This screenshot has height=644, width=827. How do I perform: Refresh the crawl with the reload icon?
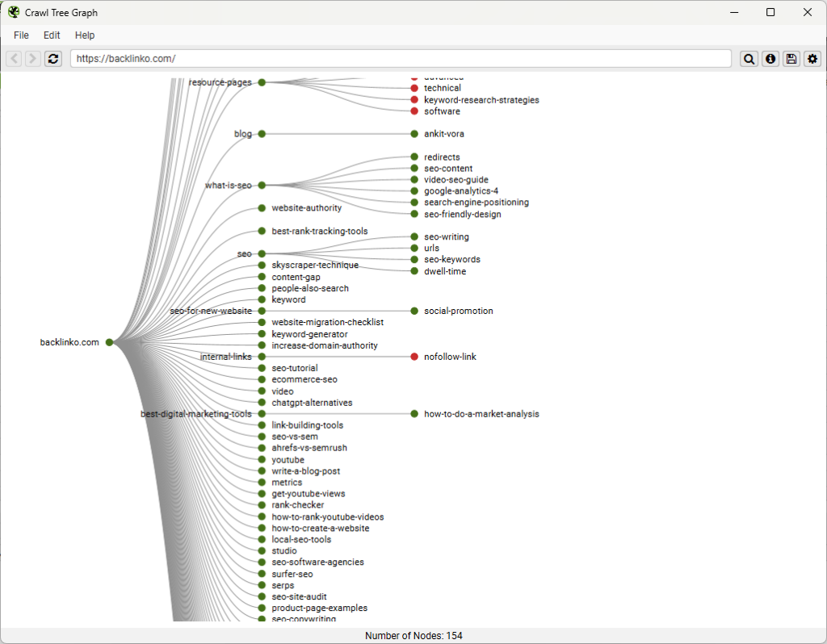(x=52, y=58)
